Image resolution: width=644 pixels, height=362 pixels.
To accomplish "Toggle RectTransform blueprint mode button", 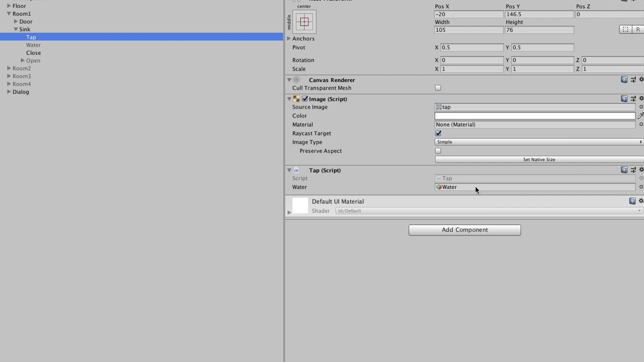I will coord(625,30).
